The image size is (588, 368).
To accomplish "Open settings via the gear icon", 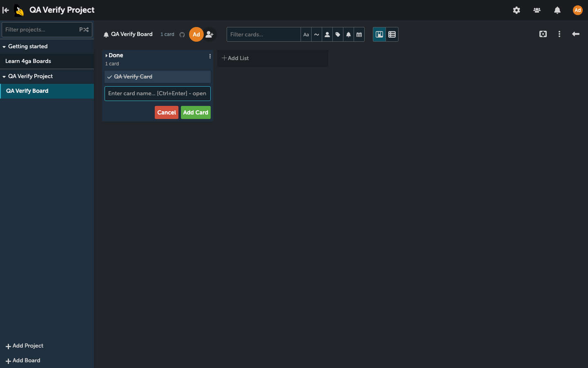I will point(517,10).
